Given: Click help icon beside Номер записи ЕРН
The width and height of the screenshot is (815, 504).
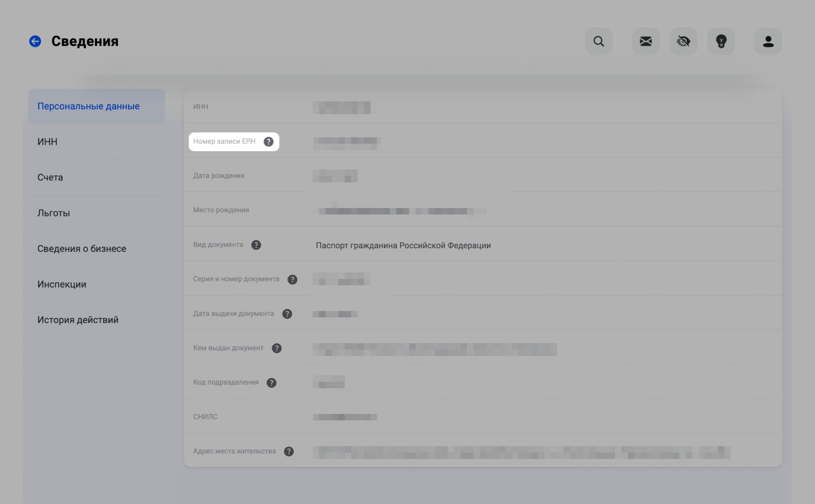Looking at the screenshot, I should 269,142.
